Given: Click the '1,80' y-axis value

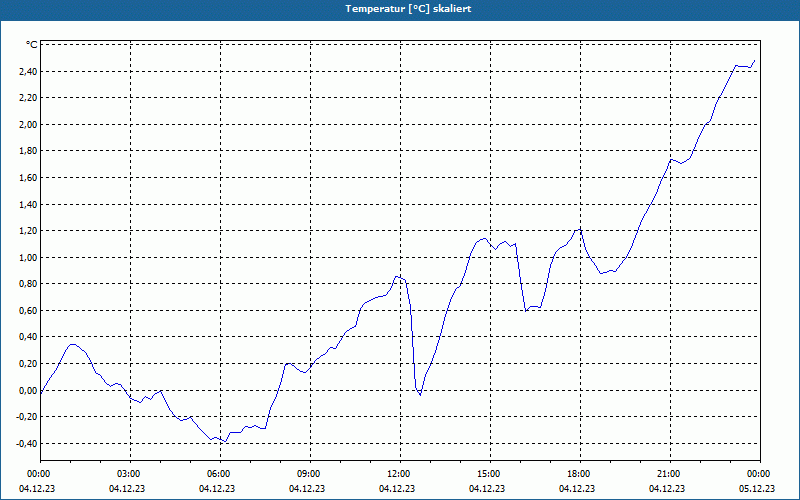Looking at the screenshot, I should point(27,151).
